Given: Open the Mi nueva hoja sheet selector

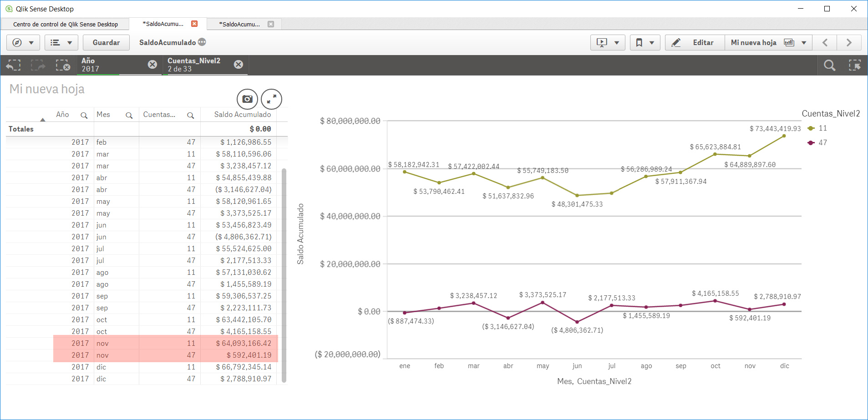Looking at the screenshot, I should 768,42.
